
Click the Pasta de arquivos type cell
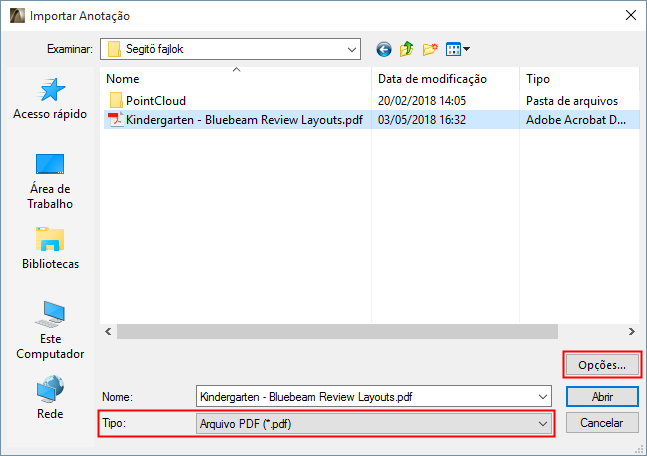(572, 101)
